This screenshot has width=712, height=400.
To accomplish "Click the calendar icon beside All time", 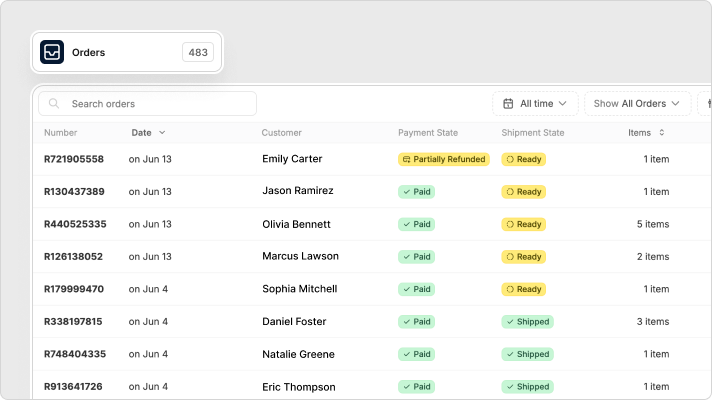I will click(508, 104).
